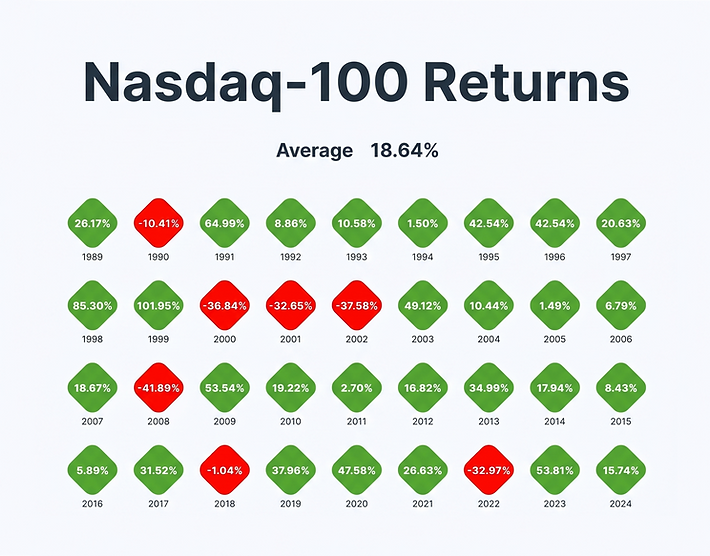Click the red 2000 badge showing -36.84%
Viewport: 710px width, 556px height.
coord(225,306)
